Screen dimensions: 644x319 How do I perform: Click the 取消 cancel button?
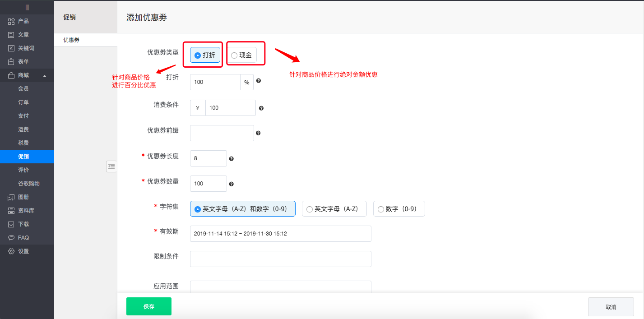[x=611, y=307]
